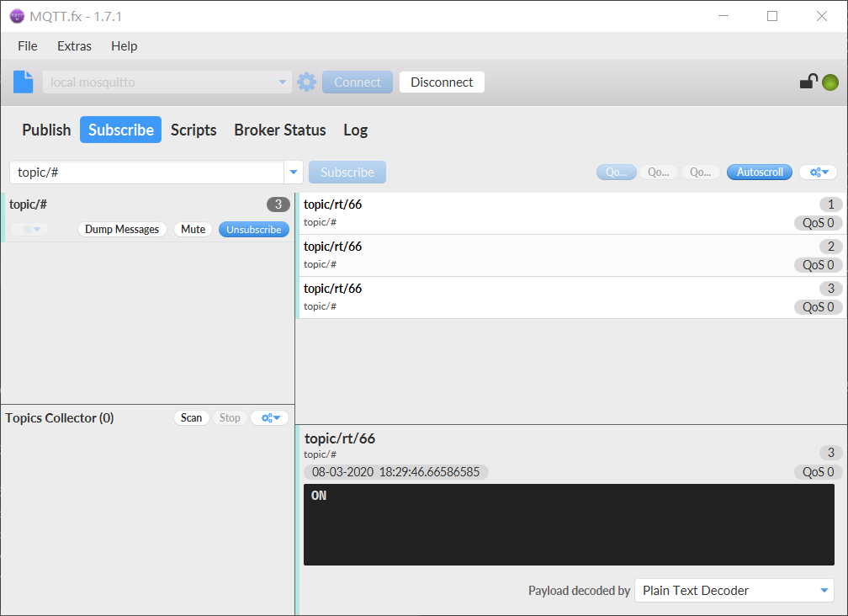
Task: Open the Help menu
Action: [125, 46]
